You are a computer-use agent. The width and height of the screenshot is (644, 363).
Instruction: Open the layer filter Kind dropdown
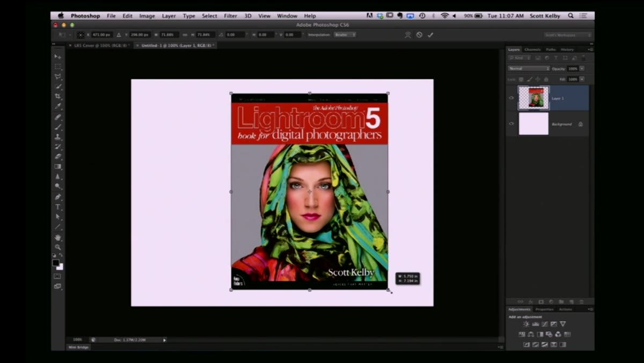pos(519,58)
